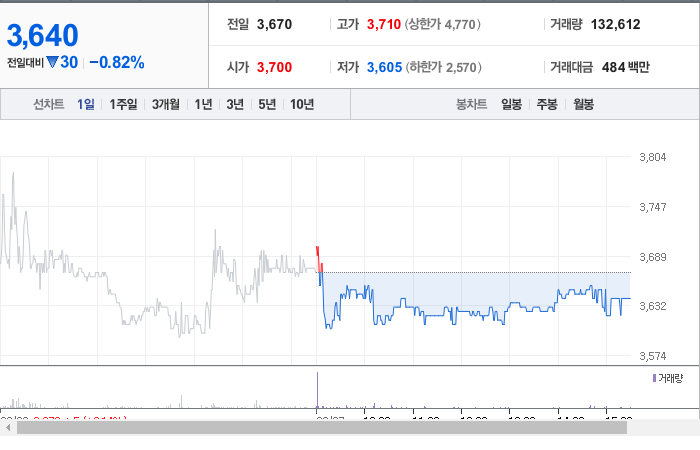Click the down-triangle change indicator icon
Viewport: 700px width, 450px height.
click(x=52, y=62)
